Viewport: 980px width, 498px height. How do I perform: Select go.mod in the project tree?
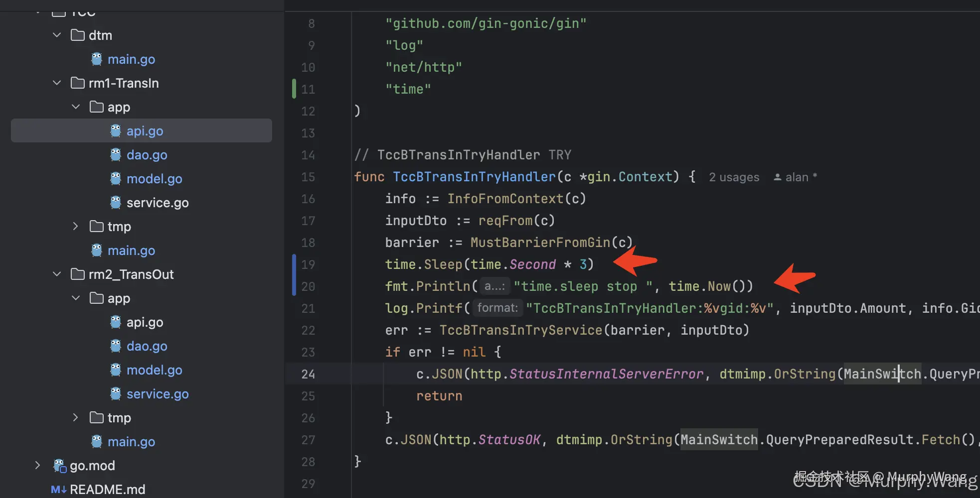click(92, 466)
